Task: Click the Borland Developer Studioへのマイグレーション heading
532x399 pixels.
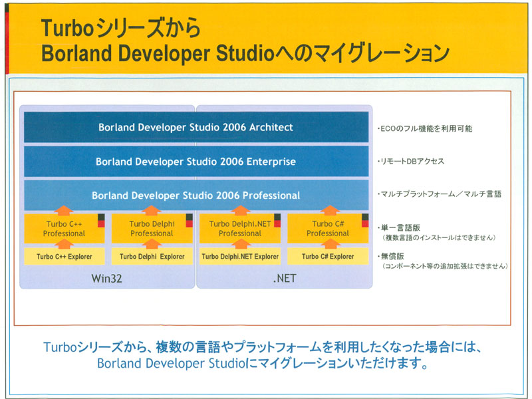Action: click(245, 53)
